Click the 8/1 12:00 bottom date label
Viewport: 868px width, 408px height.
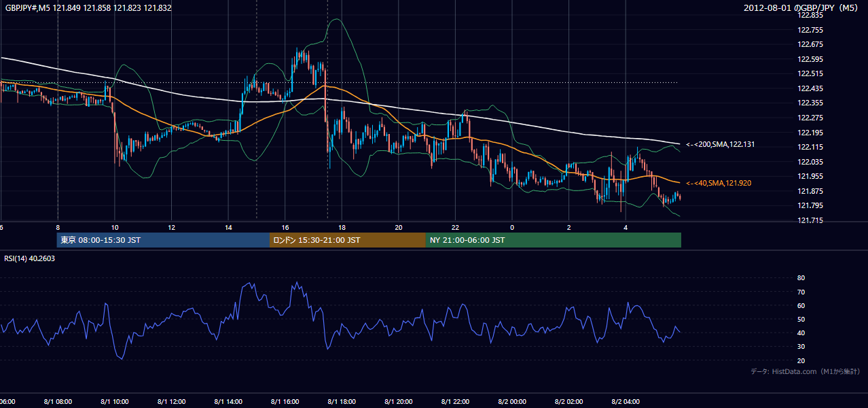click(171, 402)
